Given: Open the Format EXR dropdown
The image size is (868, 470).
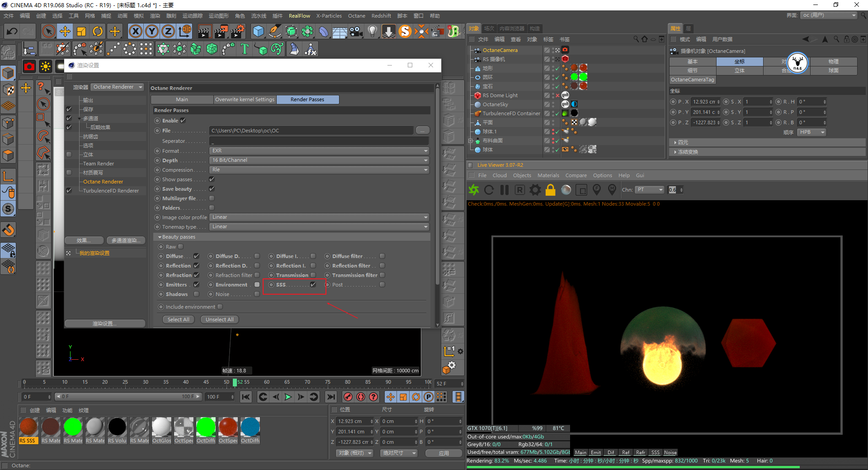Looking at the screenshot, I should [x=319, y=150].
